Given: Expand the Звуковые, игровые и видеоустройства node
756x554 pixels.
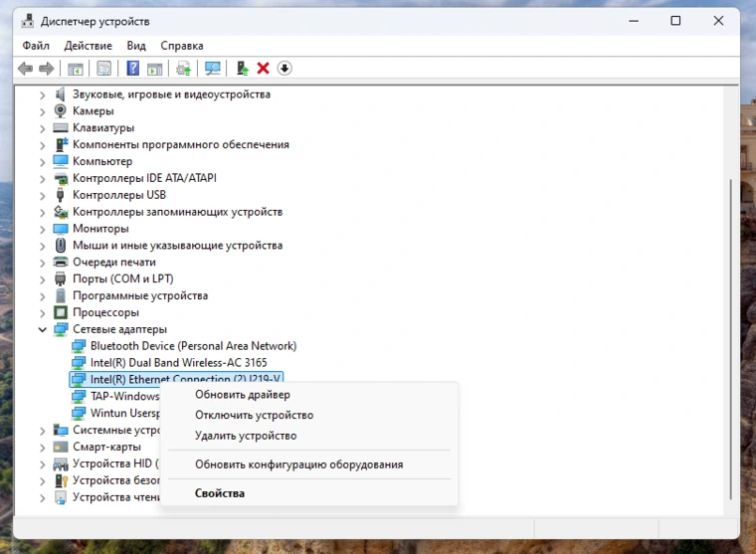Looking at the screenshot, I should coord(43,94).
